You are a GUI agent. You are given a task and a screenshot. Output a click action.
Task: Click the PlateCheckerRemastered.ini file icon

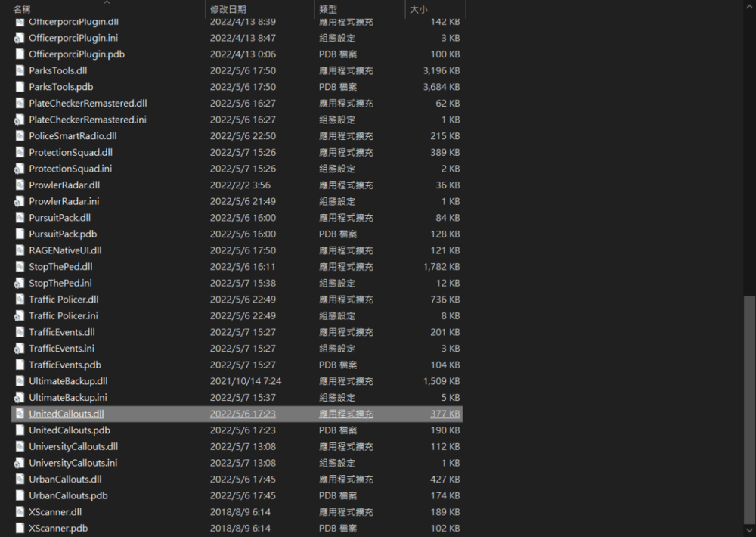tap(20, 120)
